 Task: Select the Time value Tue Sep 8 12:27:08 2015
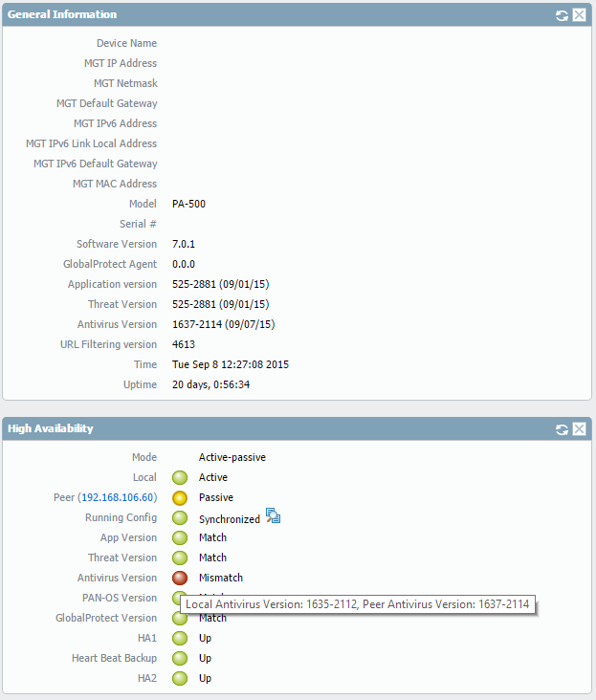pyautogui.click(x=231, y=364)
